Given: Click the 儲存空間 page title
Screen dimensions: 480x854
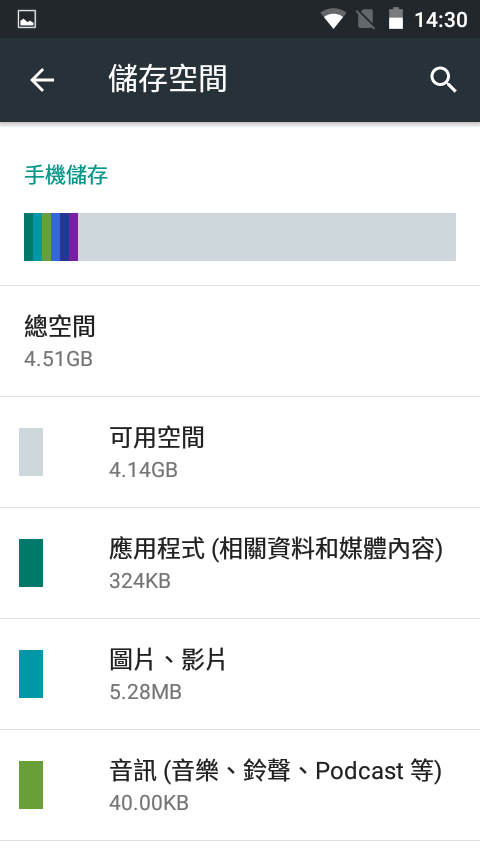Looking at the screenshot, I should (x=168, y=79).
